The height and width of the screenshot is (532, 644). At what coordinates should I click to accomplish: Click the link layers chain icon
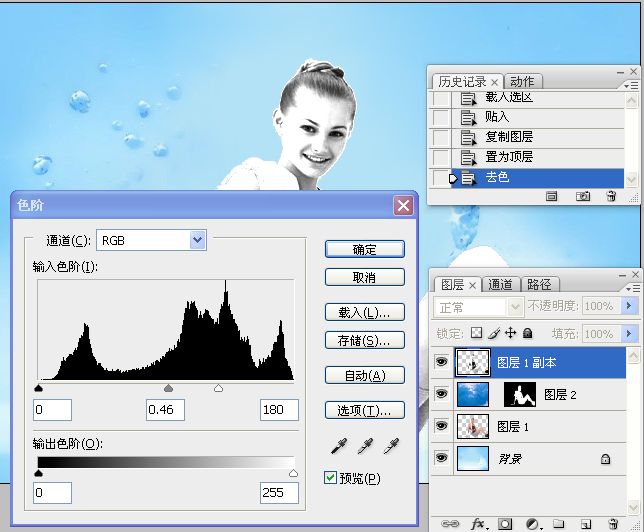451,523
